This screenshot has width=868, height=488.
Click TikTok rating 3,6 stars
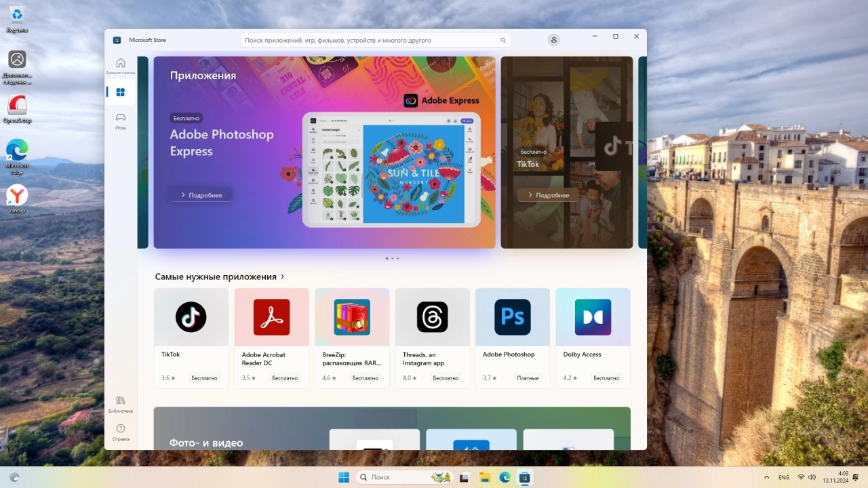(x=168, y=378)
